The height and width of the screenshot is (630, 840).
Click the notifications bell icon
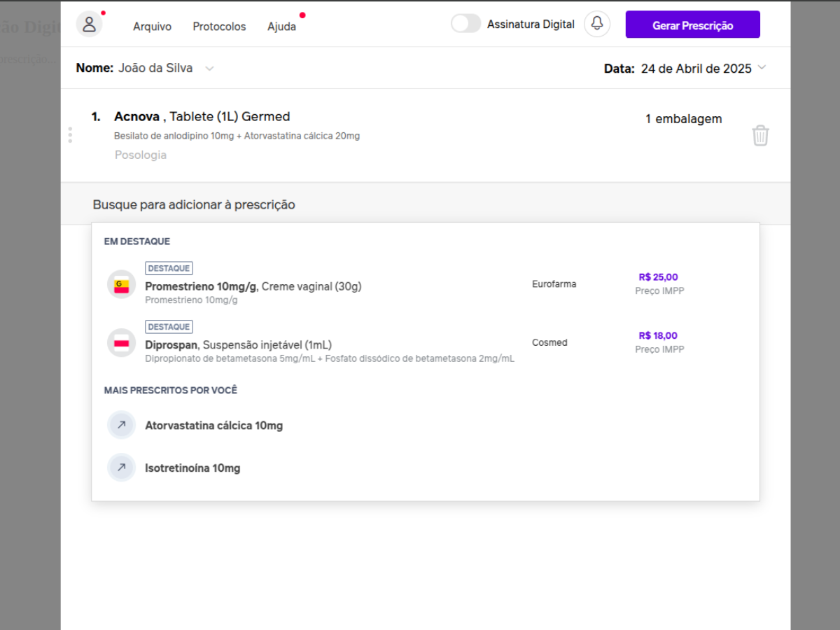[x=596, y=24]
